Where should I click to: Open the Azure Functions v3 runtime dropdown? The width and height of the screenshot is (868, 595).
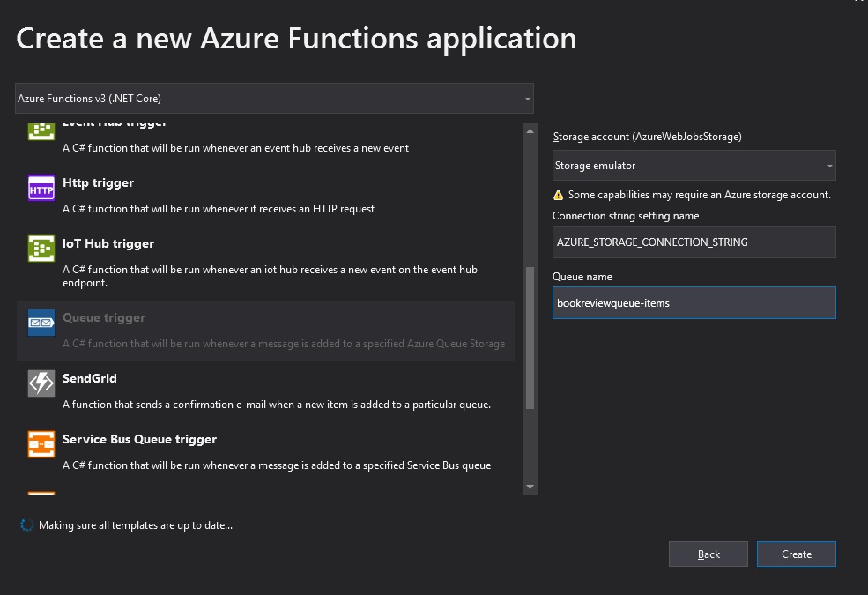(x=274, y=99)
